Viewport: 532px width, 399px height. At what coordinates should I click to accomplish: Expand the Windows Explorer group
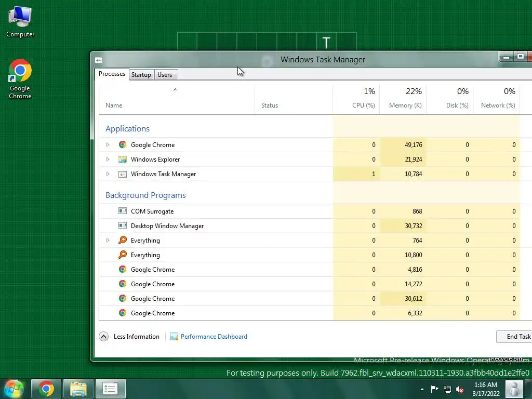[x=108, y=159]
